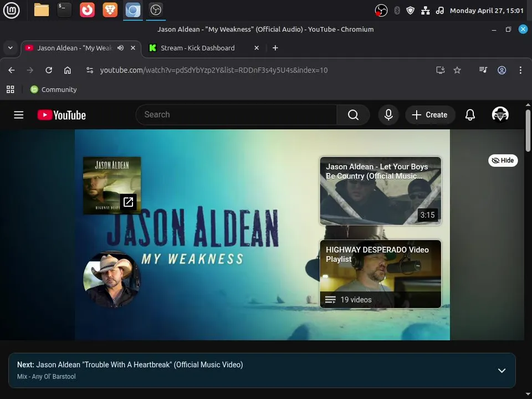Bookmark this page with the star icon
The height and width of the screenshot is (399, 532).
[457, 70]
